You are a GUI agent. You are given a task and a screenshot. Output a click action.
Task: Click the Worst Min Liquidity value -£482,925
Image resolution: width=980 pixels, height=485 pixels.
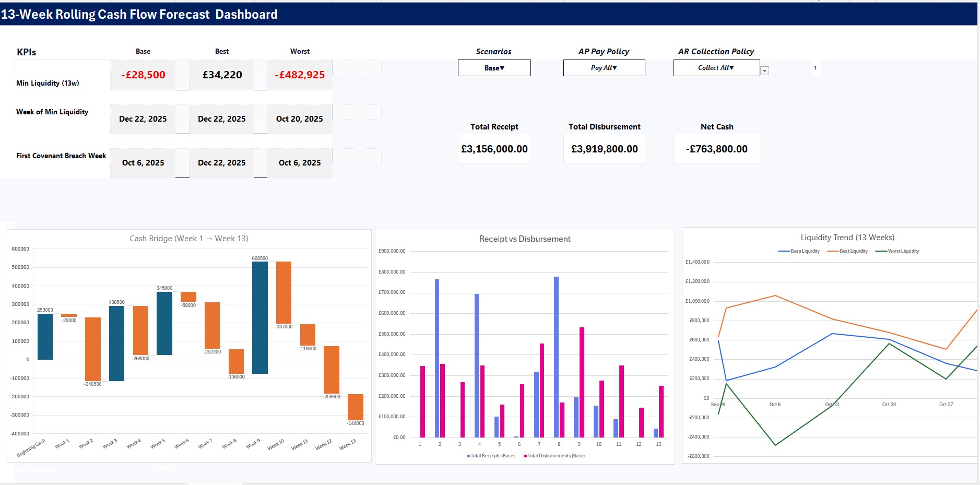click(300, 75)
